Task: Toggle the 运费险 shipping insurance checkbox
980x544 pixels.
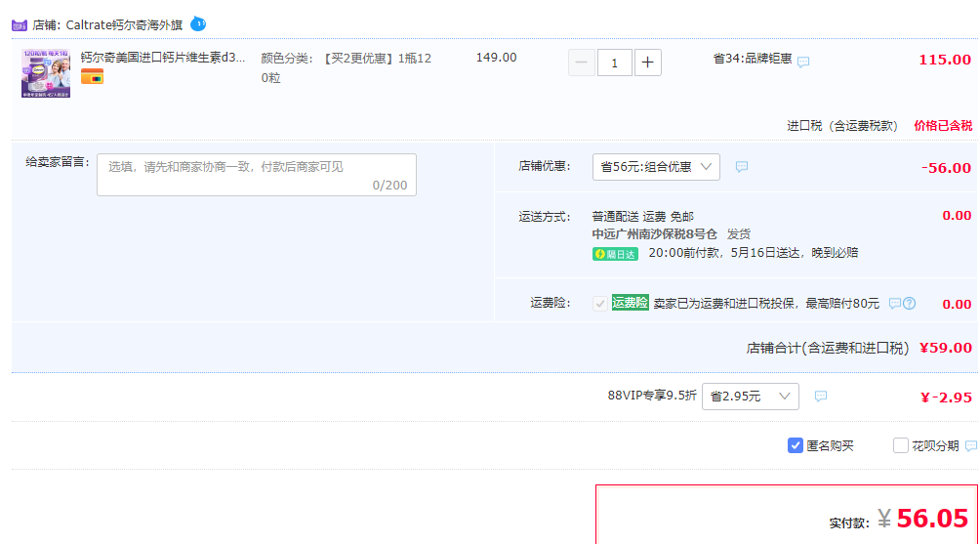Action: click(x=600, y=304)
